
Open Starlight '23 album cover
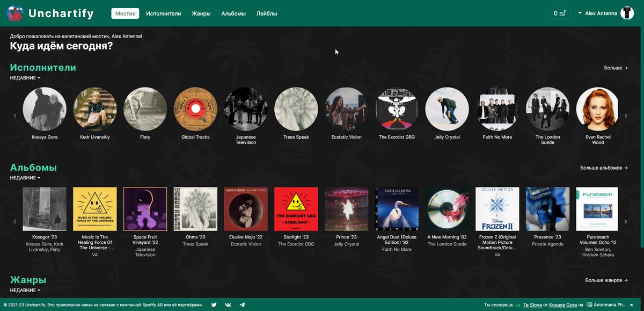coord(296,209)
